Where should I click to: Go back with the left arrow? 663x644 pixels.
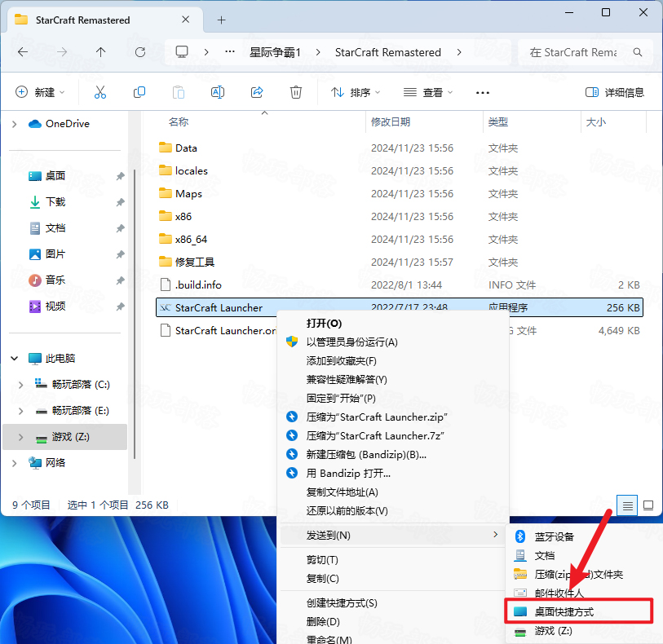pyautogui.click(x=23, y=52)
